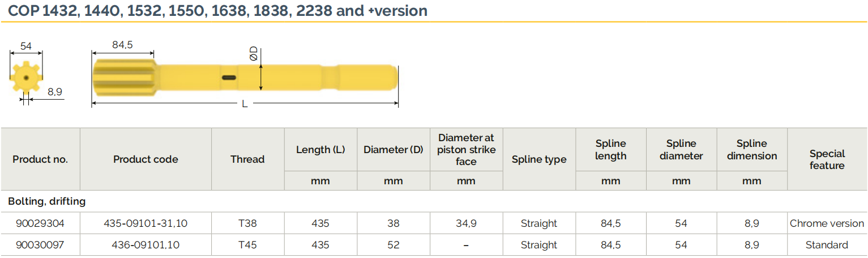
Task: Select product code 436-09101,10
Action: click(146, 245)
